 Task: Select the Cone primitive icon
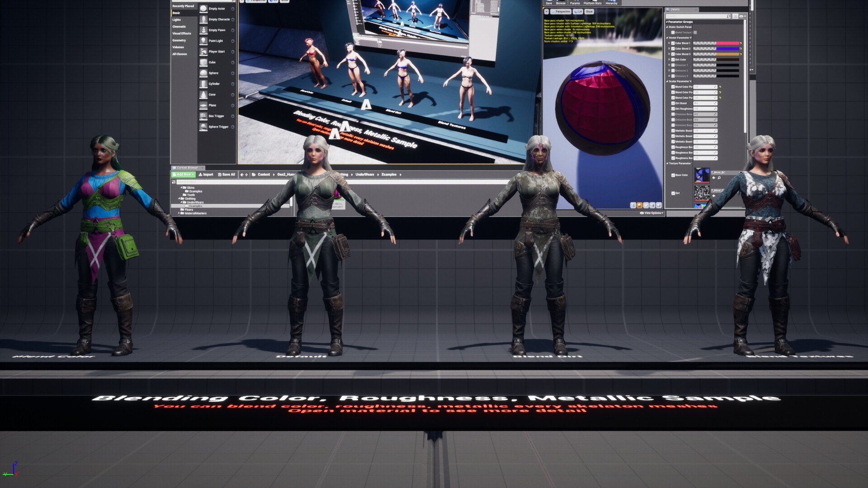click(203, 94)
